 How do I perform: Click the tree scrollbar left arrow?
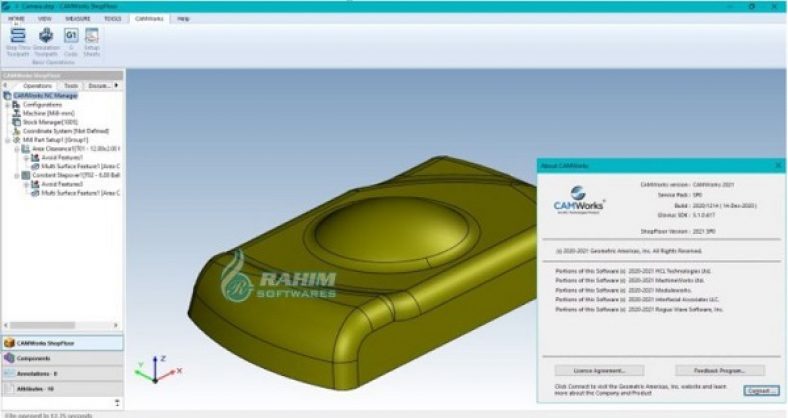pos(6,325)
